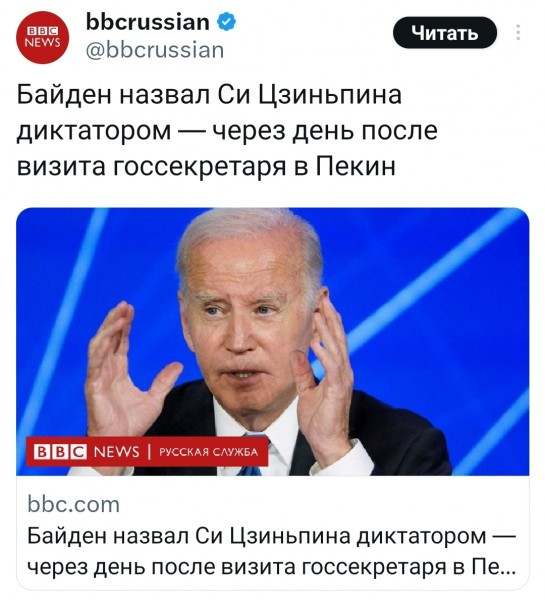Click the BBC blocks logo in red banner

tap(60, 452)
